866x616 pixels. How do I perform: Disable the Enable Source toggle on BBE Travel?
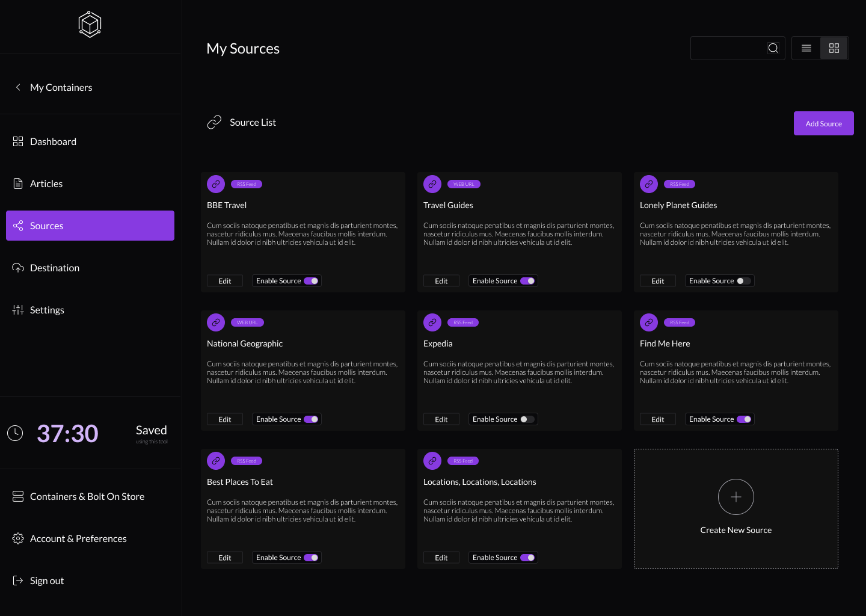click(312, 280)
